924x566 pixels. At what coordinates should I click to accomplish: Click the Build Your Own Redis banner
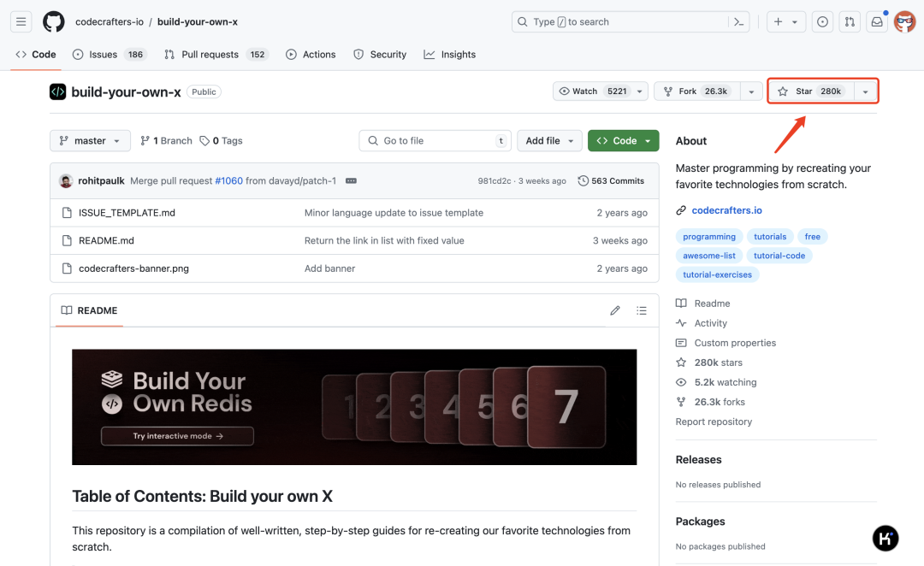(354, 407)
